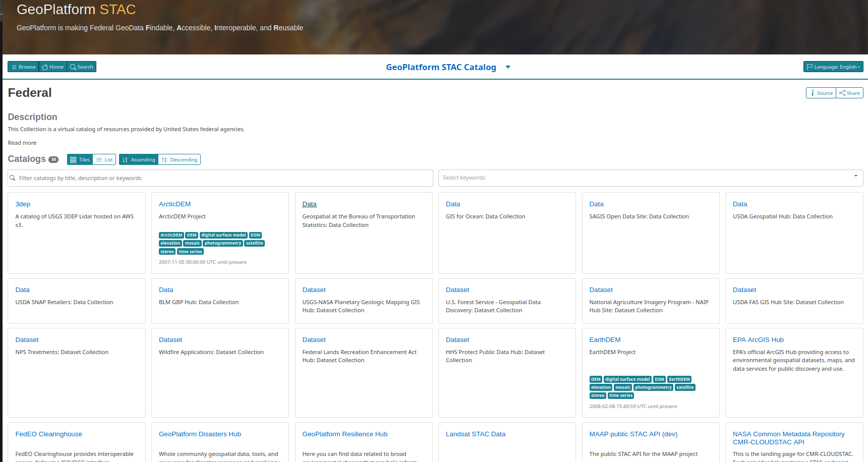Screen dimensions: 868x462
Task: Open NASA Common Metadata Repository CMR-CLOUDSTAC API
Action: pos(788,438)
